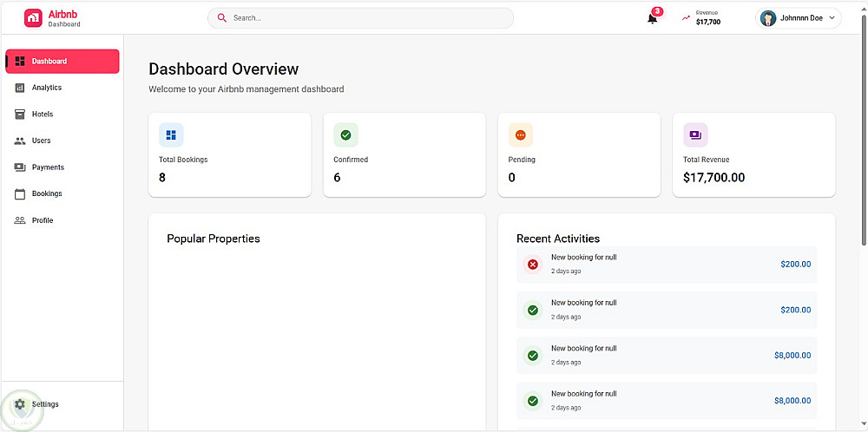Open notifications via the bell icon
Image resolution: width=868 pixels, height=432 pixels.
(652, 19)
